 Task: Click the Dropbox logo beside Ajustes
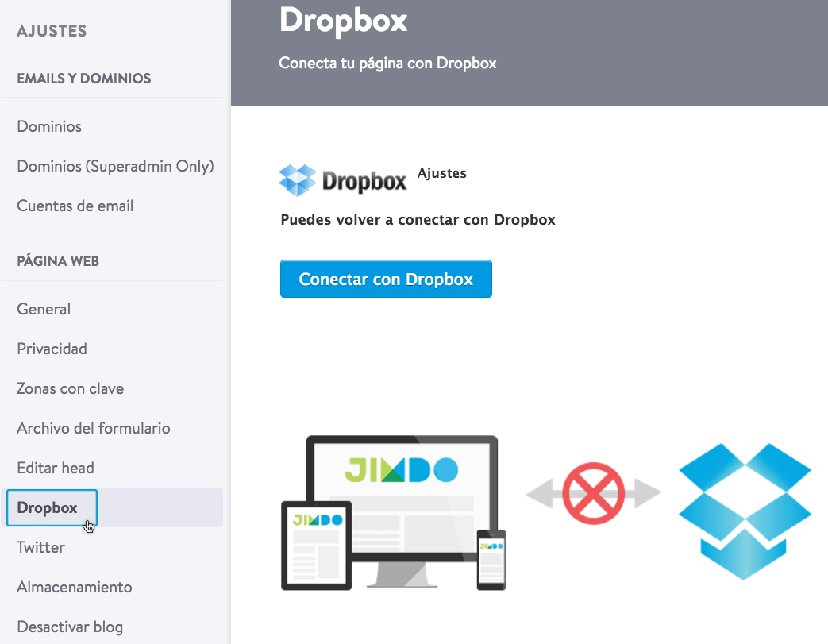tap(343, 181)
